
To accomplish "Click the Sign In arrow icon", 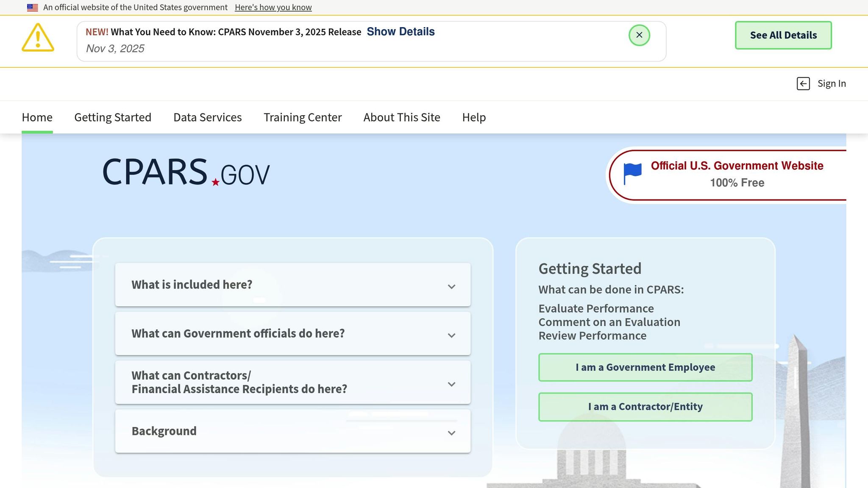I will (x=803, y=84).
